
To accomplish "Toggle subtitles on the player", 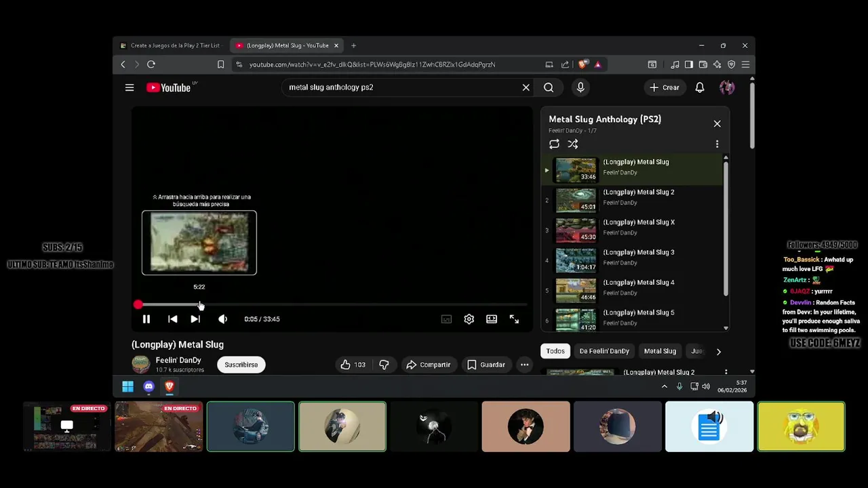I will (446, 319).
